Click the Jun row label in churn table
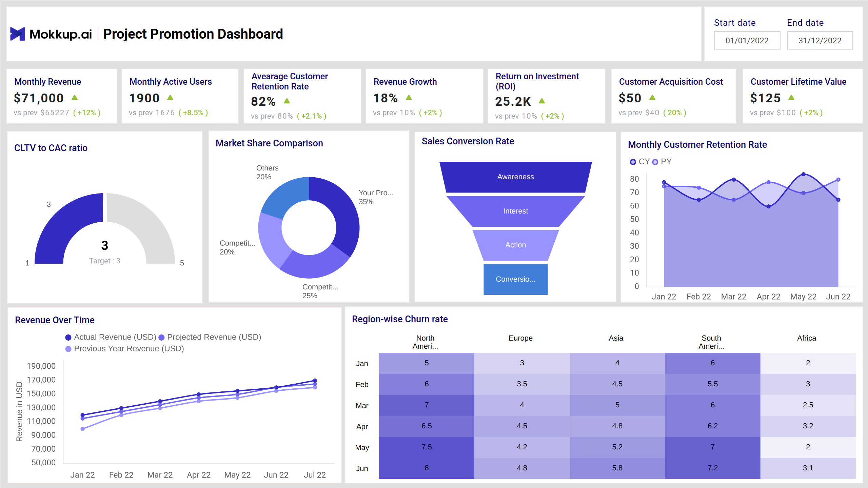This screenshot has width=868, height=488. (x=362, y=469)
